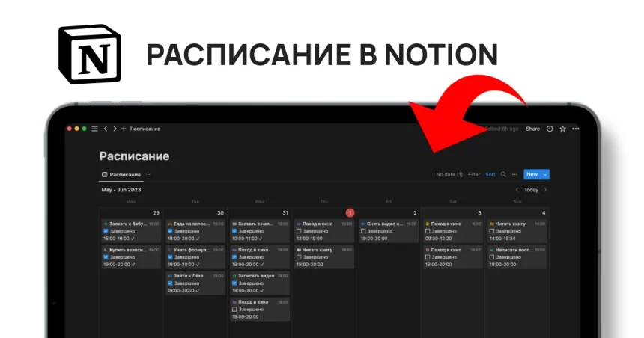Click the blue icon on the Снять видео н… card
644x338 pixels.
(x=363, y=224)
